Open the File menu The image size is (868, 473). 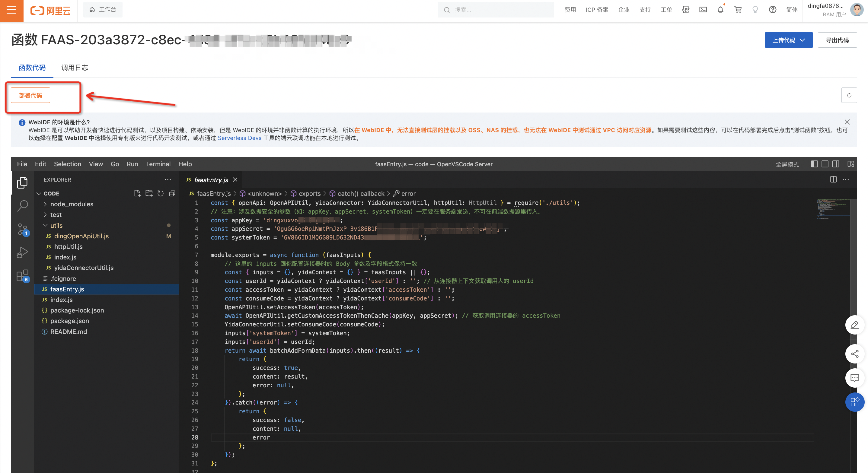[22, 164]
